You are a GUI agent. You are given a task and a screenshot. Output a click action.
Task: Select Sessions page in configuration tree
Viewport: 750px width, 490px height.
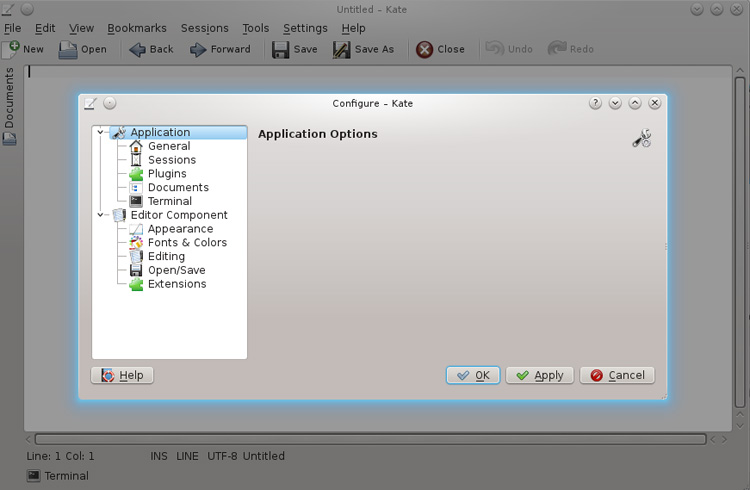click(x=172, y=160)
